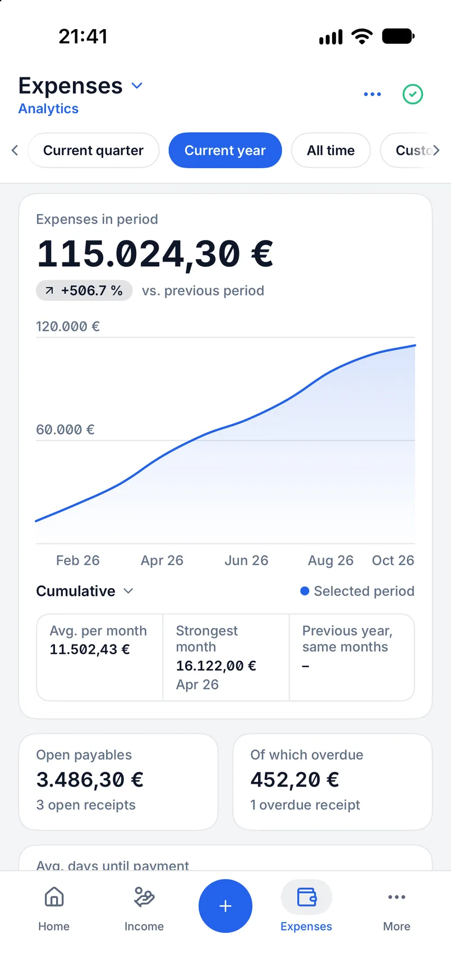451x980 pixels.
Task: Tap the 60.000 € axis label
Action: point(65,429)
